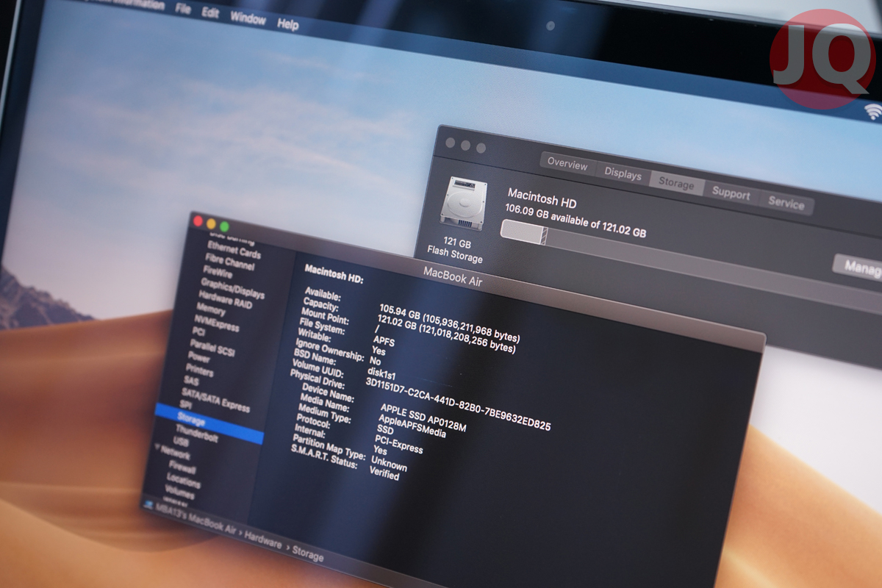Click the Volume UUID value starting with 3D1151D7
Viewport: 882px width, 588px height.
click(x=458, y=405)
